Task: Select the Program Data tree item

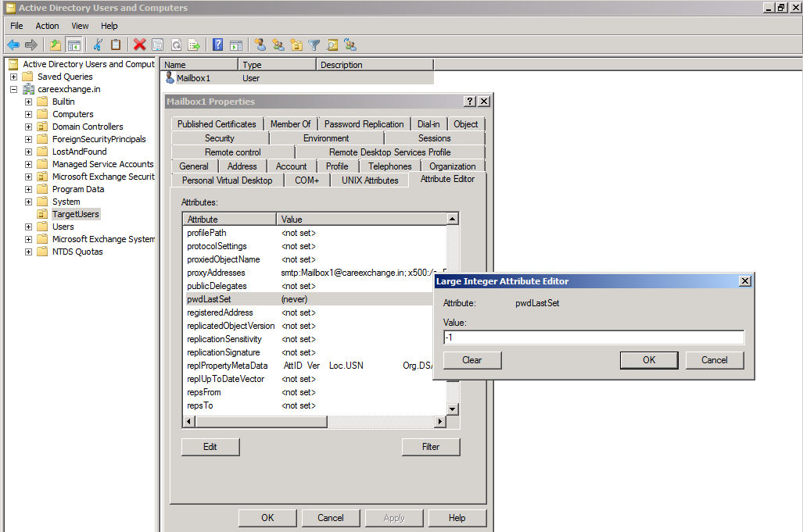Action: point(78,189)
